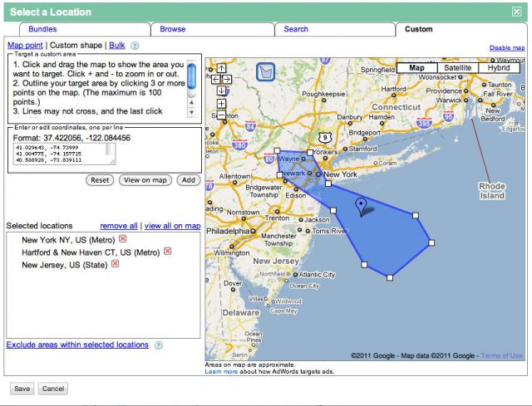Click view all on map link
532x406 pixels.
172,226
